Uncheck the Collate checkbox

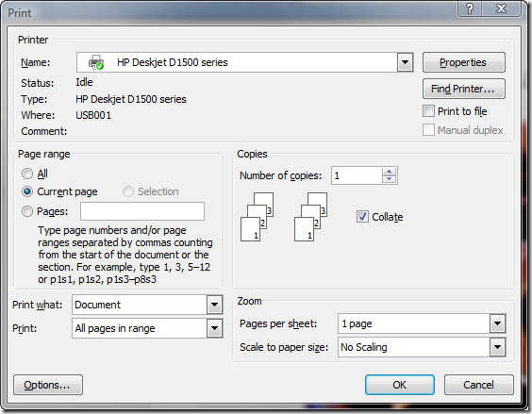(x=362, y=217)
